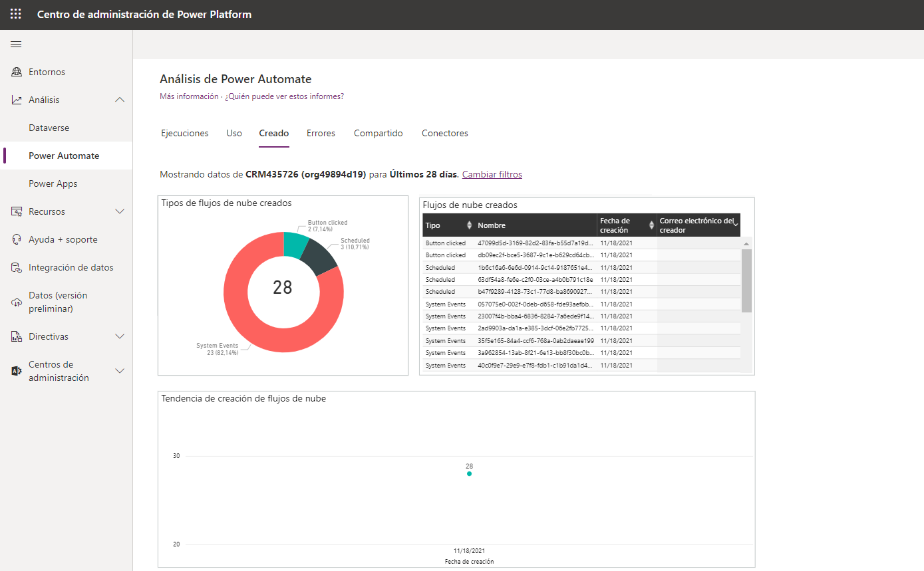Click the 11/18/2021 axis label in trend chart
Image resolution: width=924 pixels, height=571 pixels.
click(x=469, y=551)
